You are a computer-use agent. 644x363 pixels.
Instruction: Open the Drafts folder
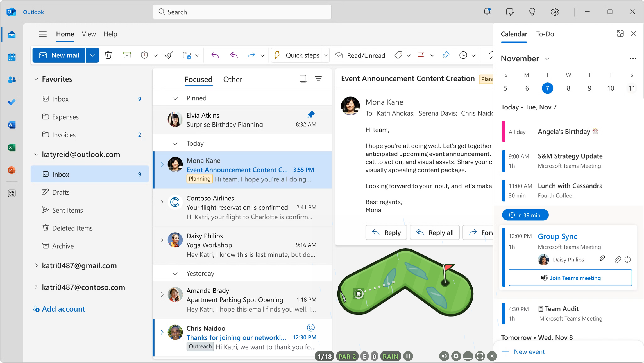click(90, 192)
